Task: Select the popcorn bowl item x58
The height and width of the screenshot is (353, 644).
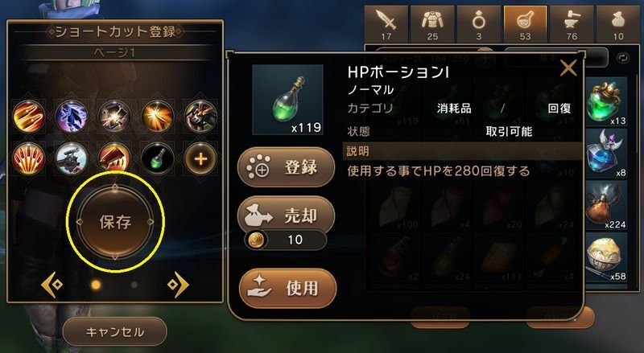Action: (606, 257)
